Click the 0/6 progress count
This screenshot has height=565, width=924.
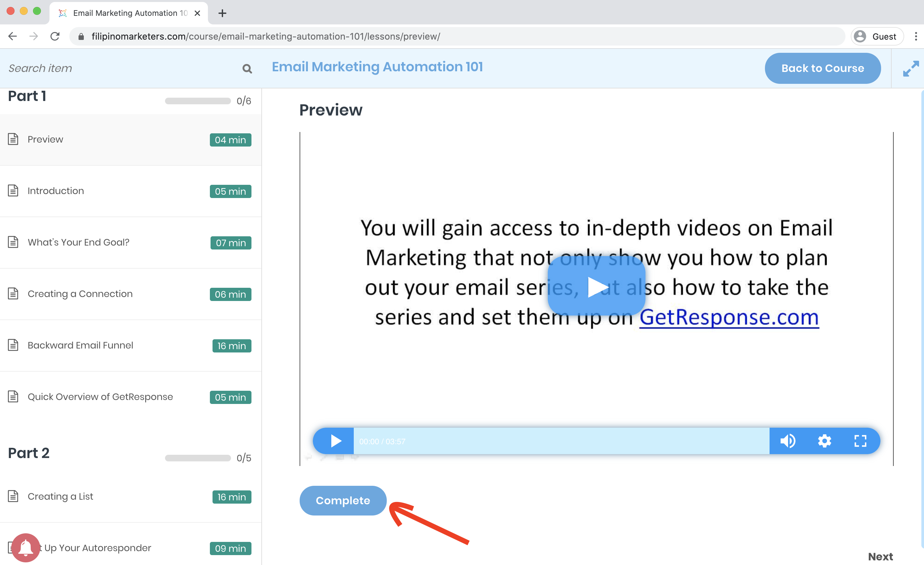(x=244, y=101)
